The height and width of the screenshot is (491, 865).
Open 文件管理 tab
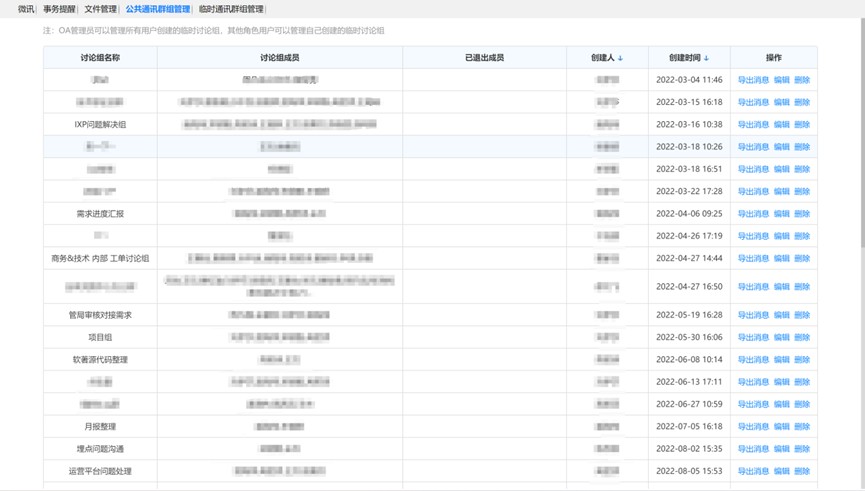tap(101, 9)
